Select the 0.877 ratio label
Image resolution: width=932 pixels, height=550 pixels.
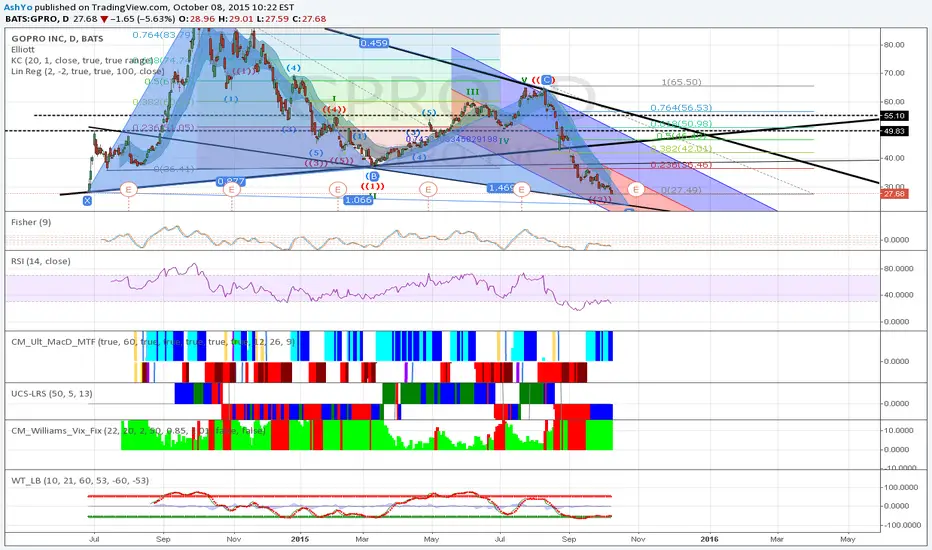(x=231, y=181)
